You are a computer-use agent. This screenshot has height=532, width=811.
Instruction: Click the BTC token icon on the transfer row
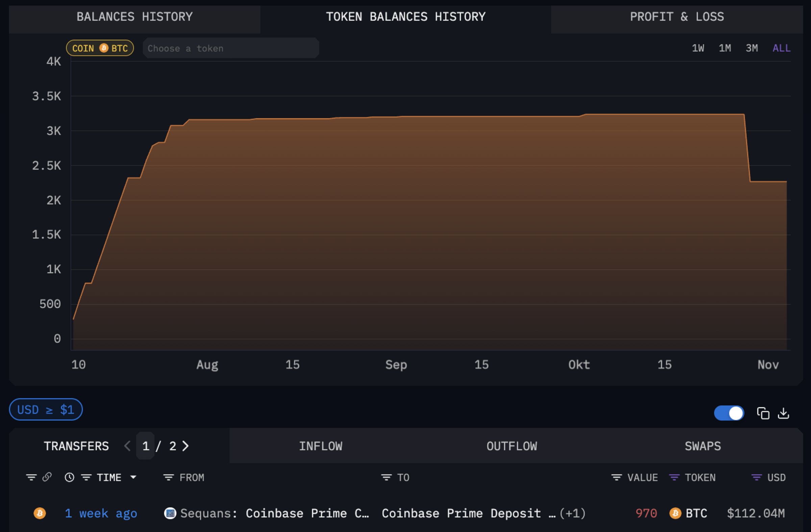[676, 513]
